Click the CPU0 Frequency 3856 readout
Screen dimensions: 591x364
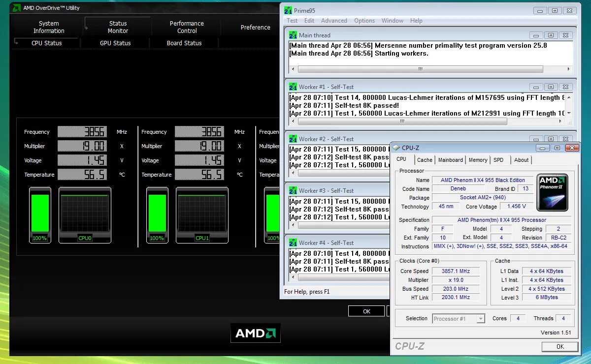click(x=82, y=132)
